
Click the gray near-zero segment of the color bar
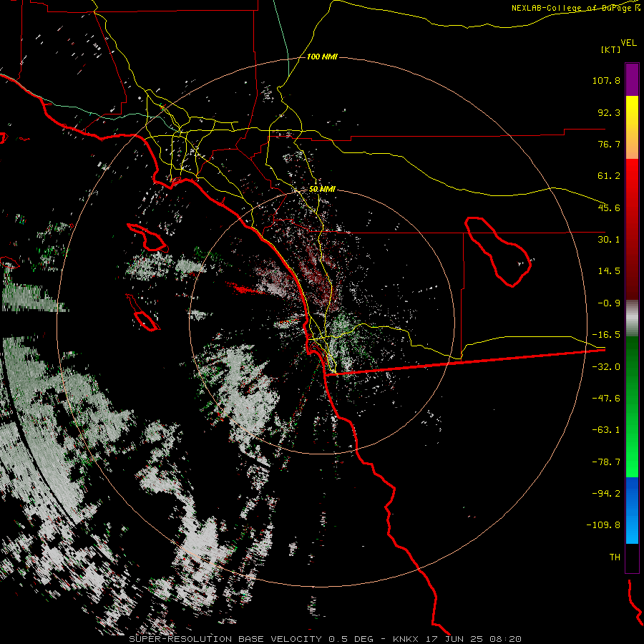click(x=632, y=318)
